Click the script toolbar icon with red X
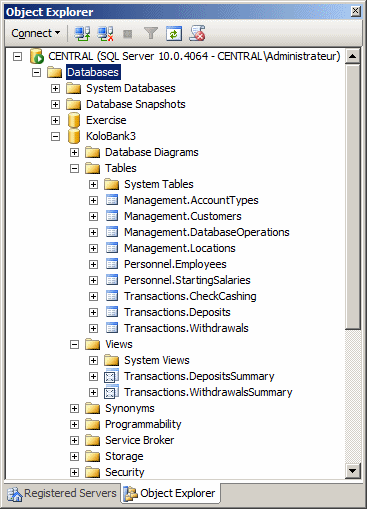 197,33
